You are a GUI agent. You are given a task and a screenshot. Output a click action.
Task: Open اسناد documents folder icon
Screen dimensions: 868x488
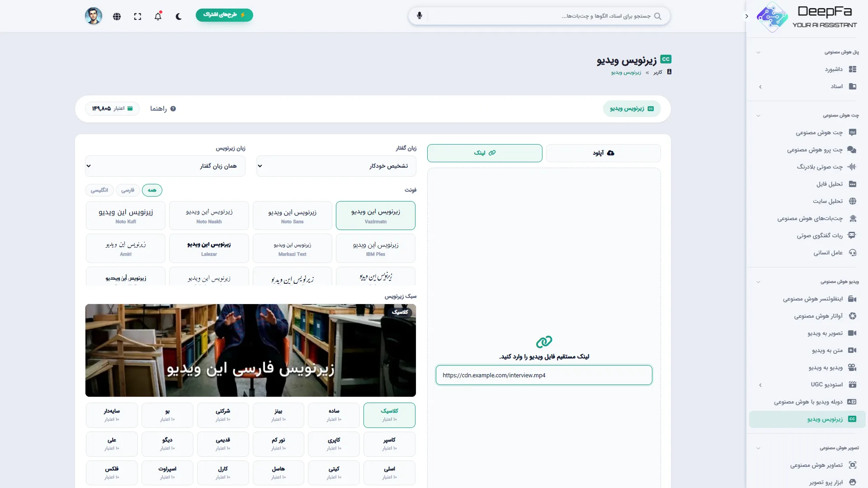pyautogui.click(x=853, y=86)
